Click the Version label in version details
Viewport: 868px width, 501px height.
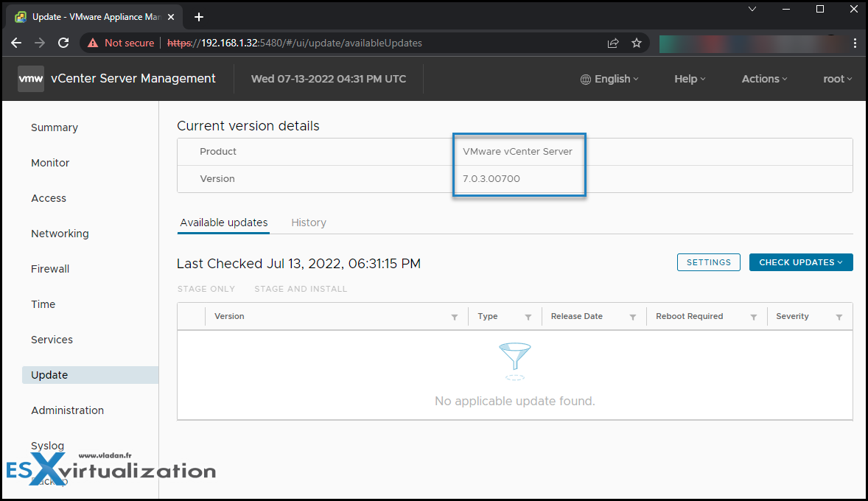click(217, 179)
